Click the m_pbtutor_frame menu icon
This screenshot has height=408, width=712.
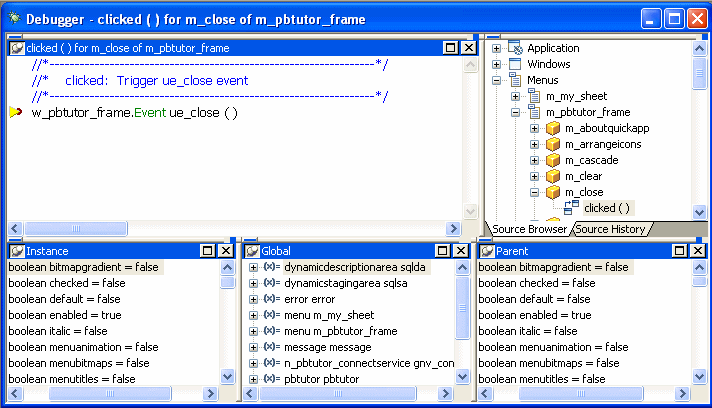534,112
